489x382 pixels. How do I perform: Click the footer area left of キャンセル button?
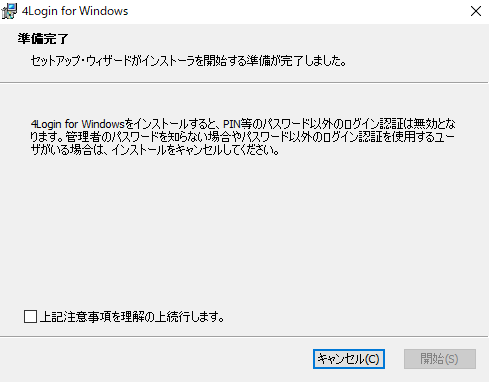click(155, 359)
